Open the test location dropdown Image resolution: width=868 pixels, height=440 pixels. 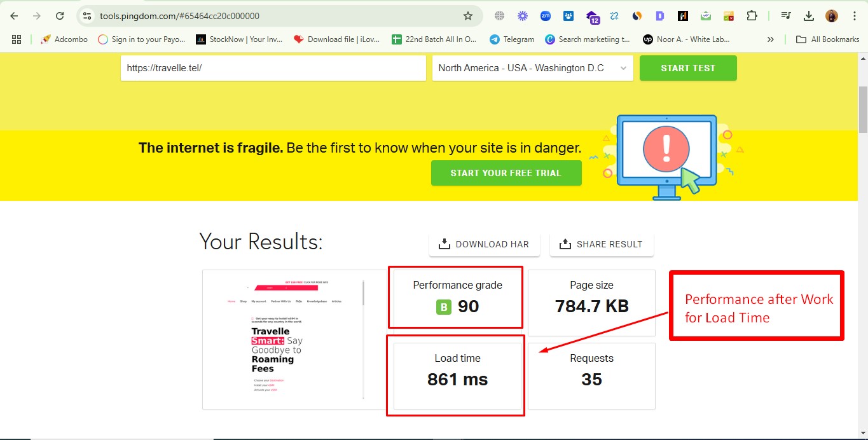[533, 68]
